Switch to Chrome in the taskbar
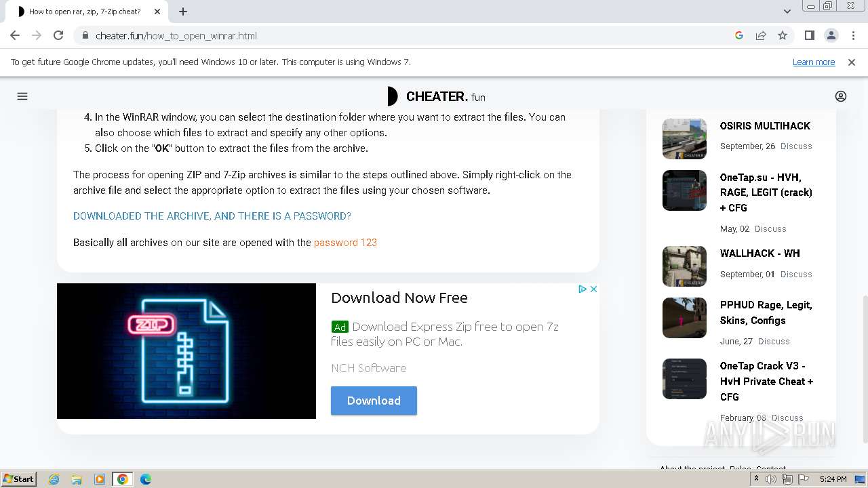Viewport: 868px width, 488px height. click(123, 479)
